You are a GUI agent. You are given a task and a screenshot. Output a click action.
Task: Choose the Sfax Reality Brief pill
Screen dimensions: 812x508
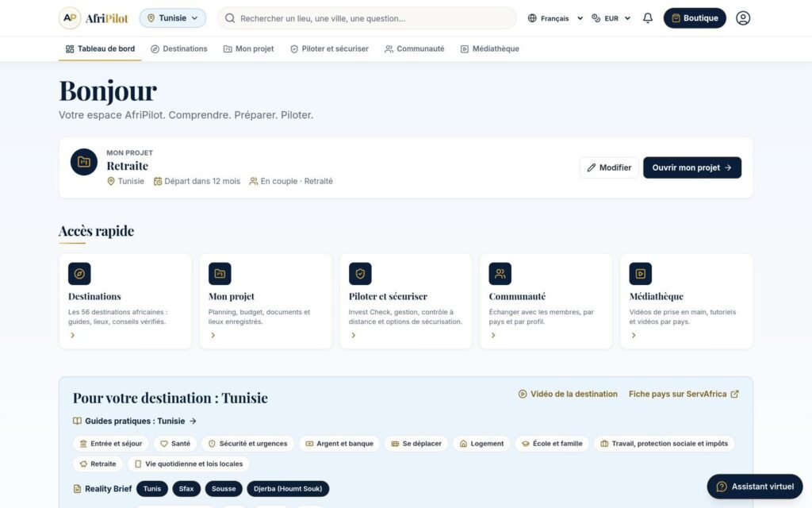pos(186,489)
